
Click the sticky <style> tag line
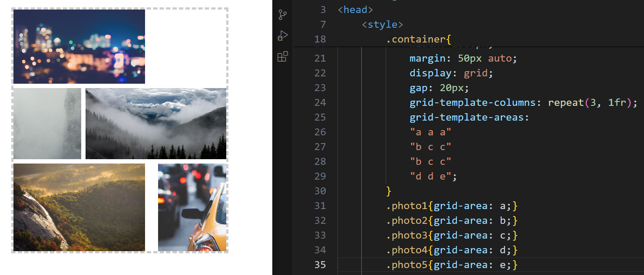(383, 24)
